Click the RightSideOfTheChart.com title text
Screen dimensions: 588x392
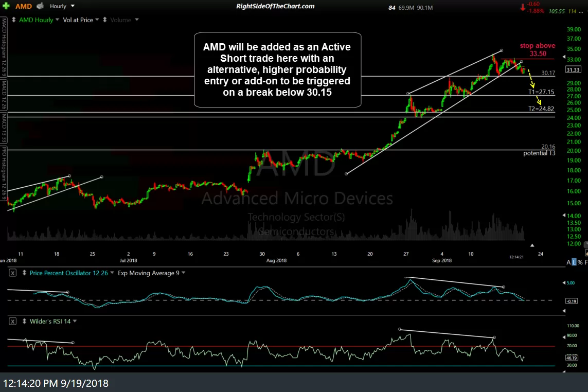[x=275, y=6]
